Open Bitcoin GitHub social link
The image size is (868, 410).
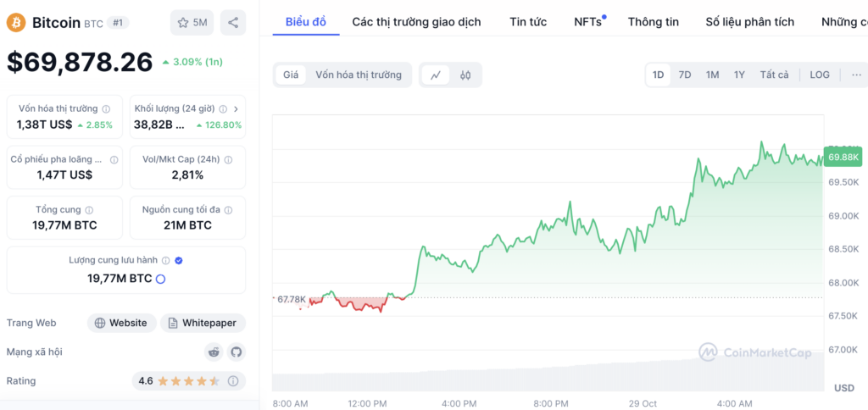pos(236,352)
